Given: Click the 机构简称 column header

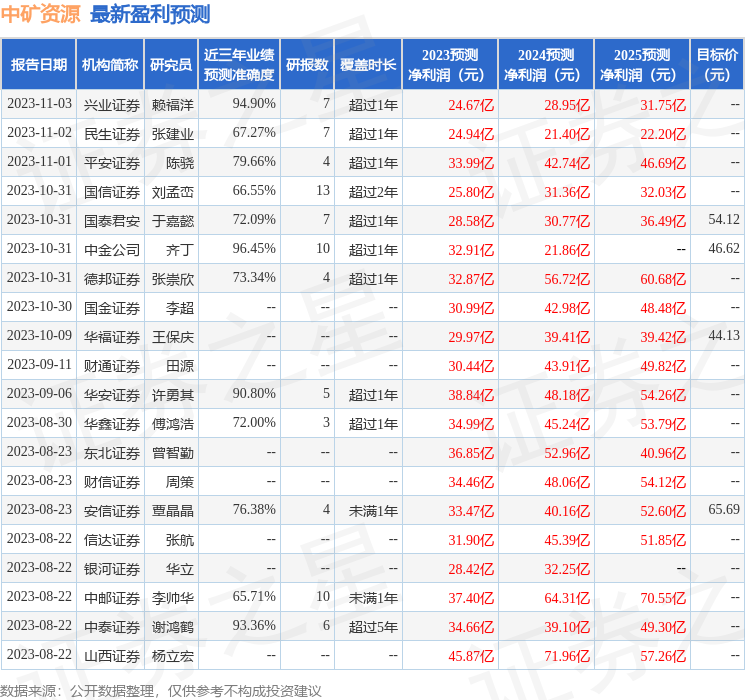Looking at the screenshot, I should (110, 65).
